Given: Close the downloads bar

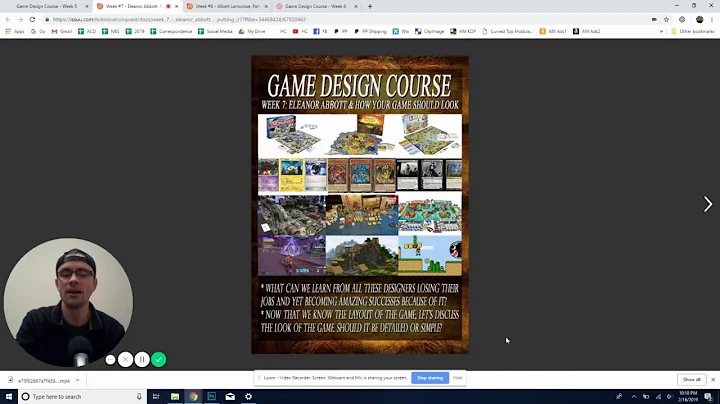Looking at the screenshot, I should [x=713, y=380].
